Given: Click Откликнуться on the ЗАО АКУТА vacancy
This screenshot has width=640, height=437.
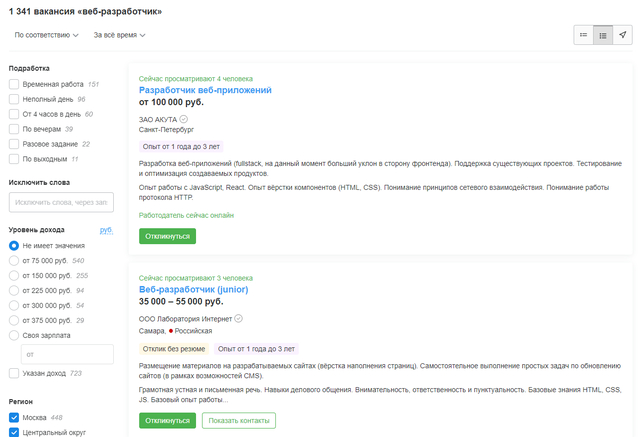Looking at the screenshot, I should point(167,236).
